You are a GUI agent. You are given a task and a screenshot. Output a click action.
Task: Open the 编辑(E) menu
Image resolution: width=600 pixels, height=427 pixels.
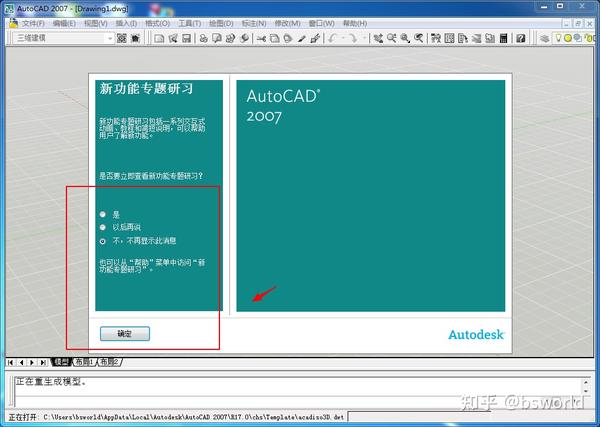64,24
